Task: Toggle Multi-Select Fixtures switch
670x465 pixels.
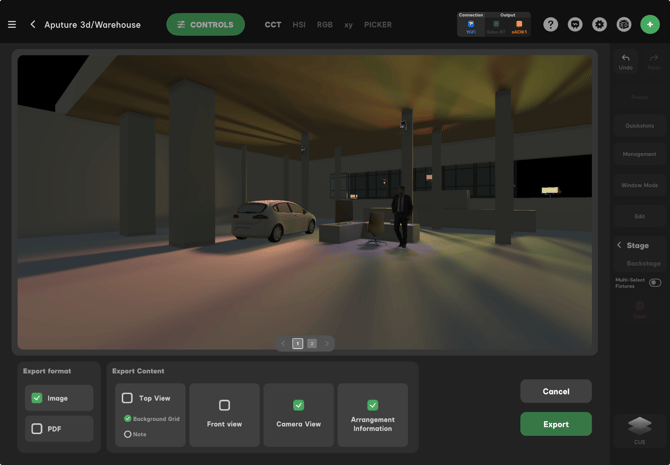Action: (655, 283)
